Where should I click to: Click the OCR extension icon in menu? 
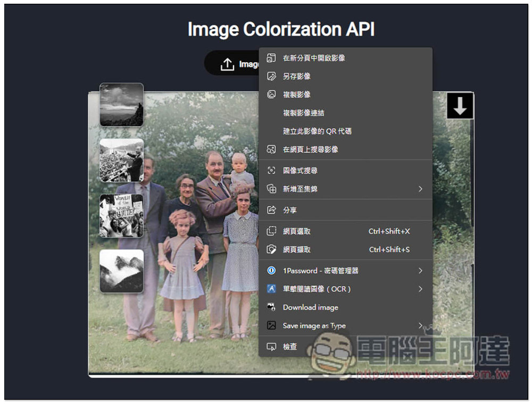(271, 289)
